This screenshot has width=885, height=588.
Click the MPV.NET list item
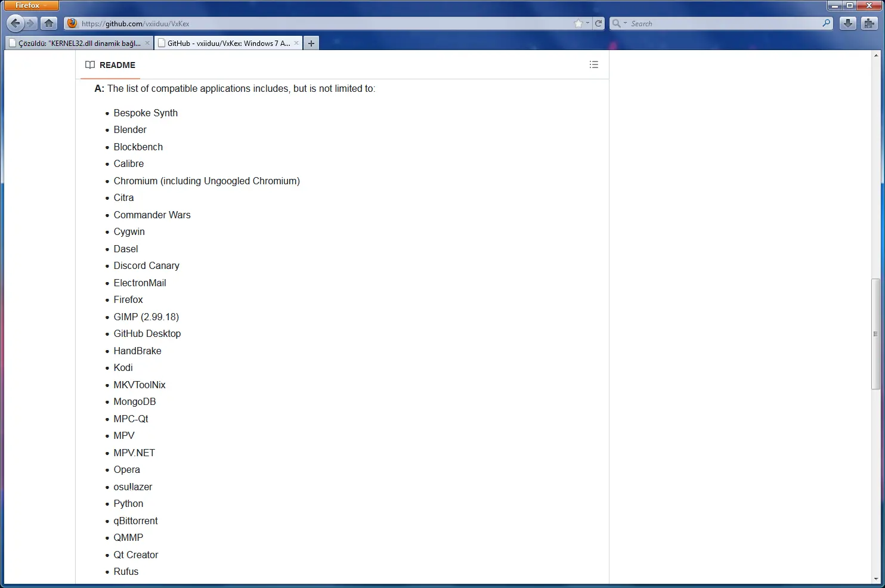[134, 453]
